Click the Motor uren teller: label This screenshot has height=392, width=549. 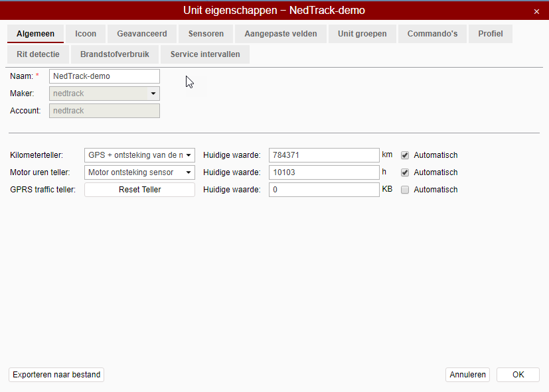40,172
